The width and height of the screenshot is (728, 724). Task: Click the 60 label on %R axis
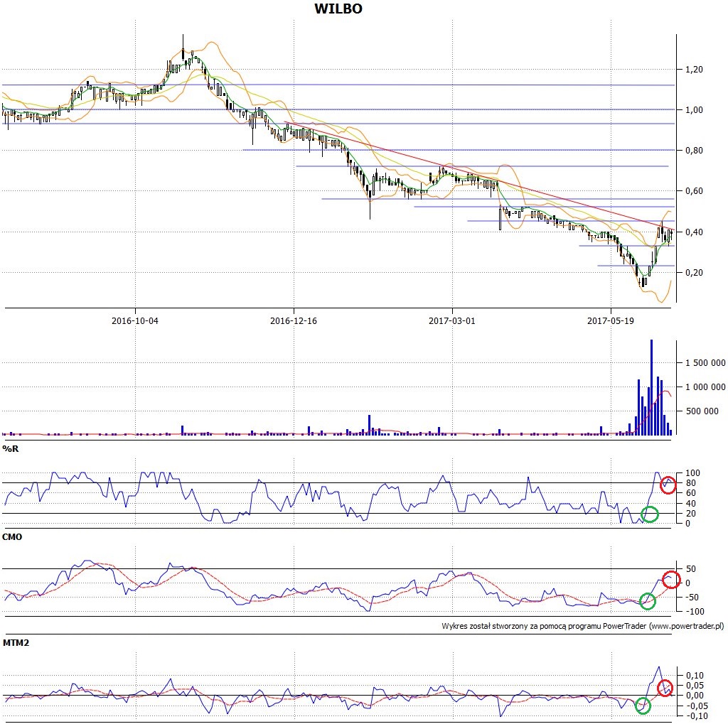(x=691, y=493)
